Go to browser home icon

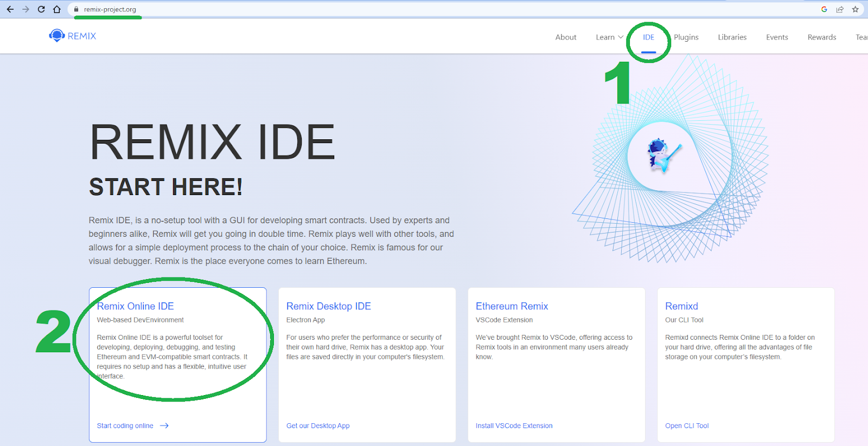(57, 9)
